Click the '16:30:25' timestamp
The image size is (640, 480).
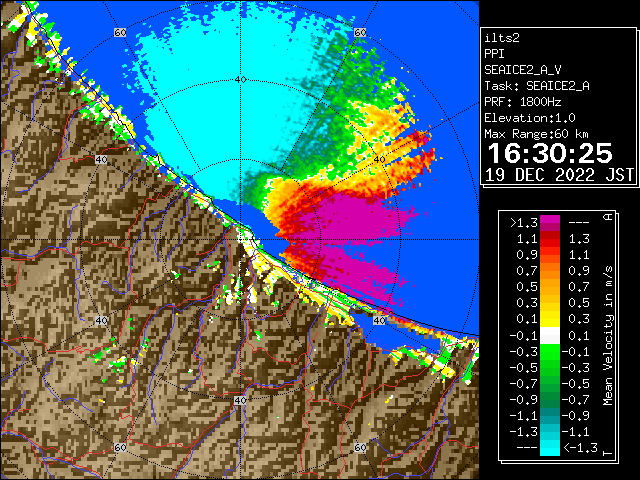pyautogui.click(x=550, y=153)
